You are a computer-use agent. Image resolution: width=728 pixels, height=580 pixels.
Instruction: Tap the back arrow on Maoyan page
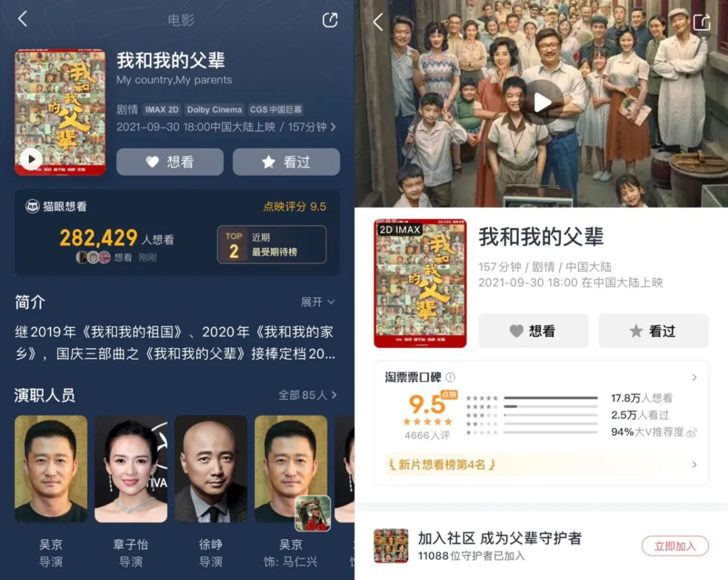pos(22,19)
